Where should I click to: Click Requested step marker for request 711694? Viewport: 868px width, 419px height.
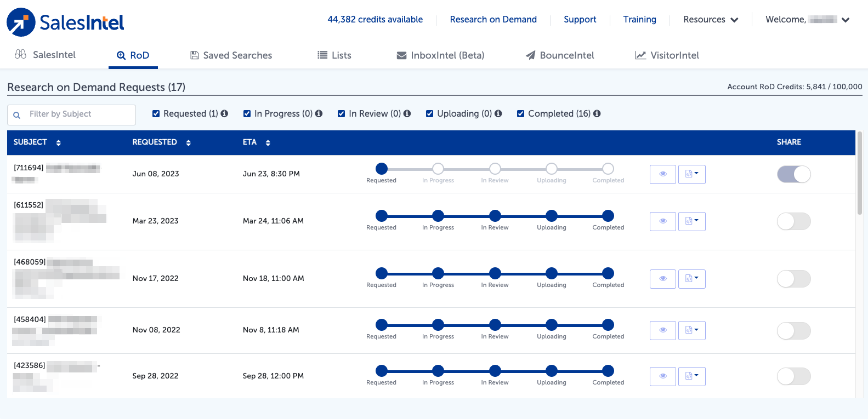pyautogui.click(x=382, y=169)
